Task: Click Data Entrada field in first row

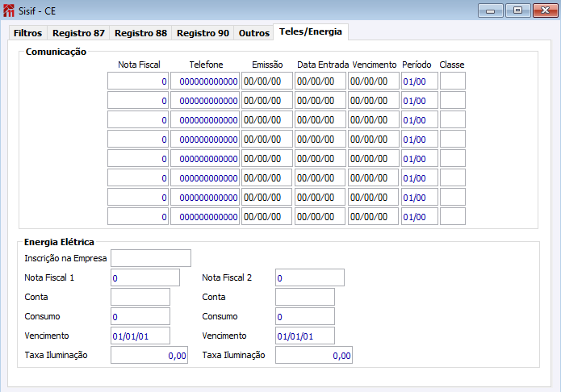Action: 320,81
